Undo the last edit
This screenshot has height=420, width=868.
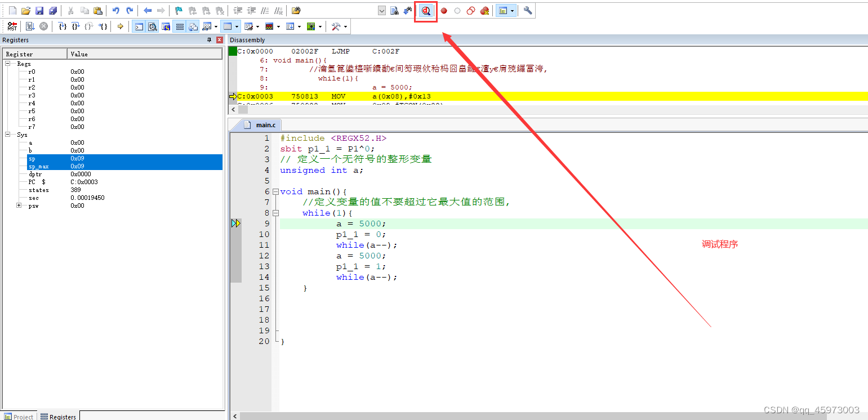pyautogui.click(x=116, y=10)
